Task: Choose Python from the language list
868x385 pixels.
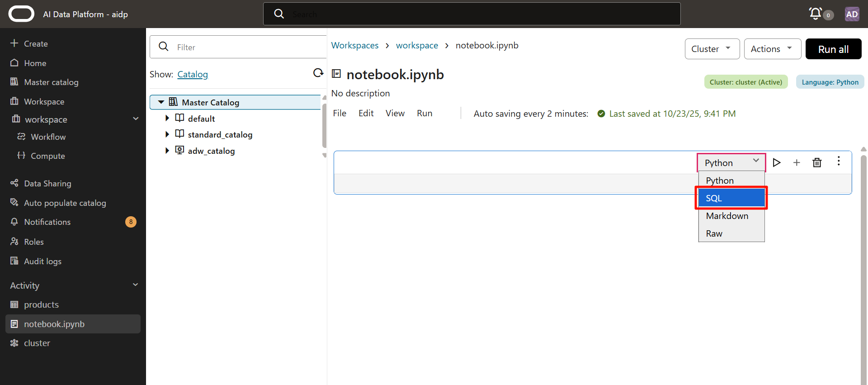Action: [x=731, y=181]
